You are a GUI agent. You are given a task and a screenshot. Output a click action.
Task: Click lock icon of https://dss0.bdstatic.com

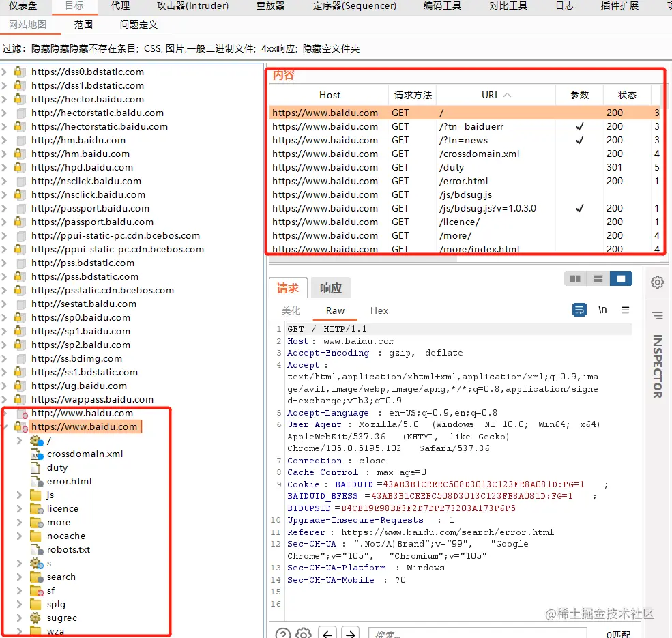[x=18, y=71]
